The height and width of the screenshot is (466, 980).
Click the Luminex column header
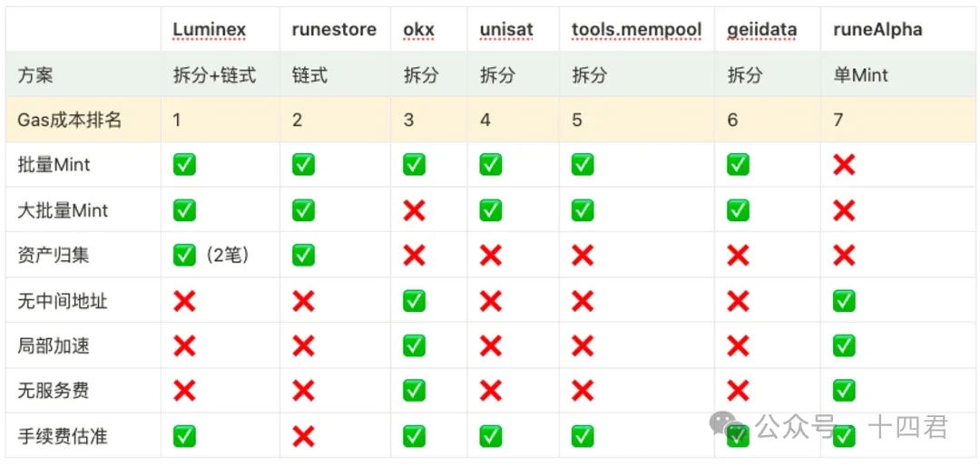209,30
